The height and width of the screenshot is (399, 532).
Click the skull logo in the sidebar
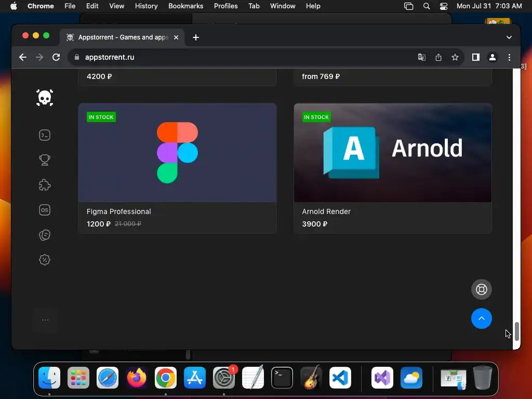[x=45, y=98]
